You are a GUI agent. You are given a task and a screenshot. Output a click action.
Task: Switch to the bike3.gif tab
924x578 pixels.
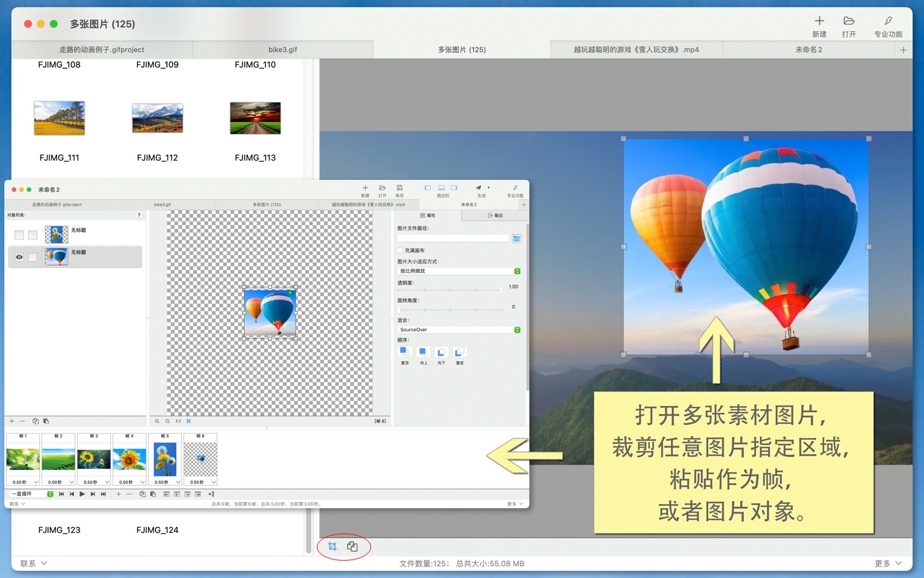(282, 50)
